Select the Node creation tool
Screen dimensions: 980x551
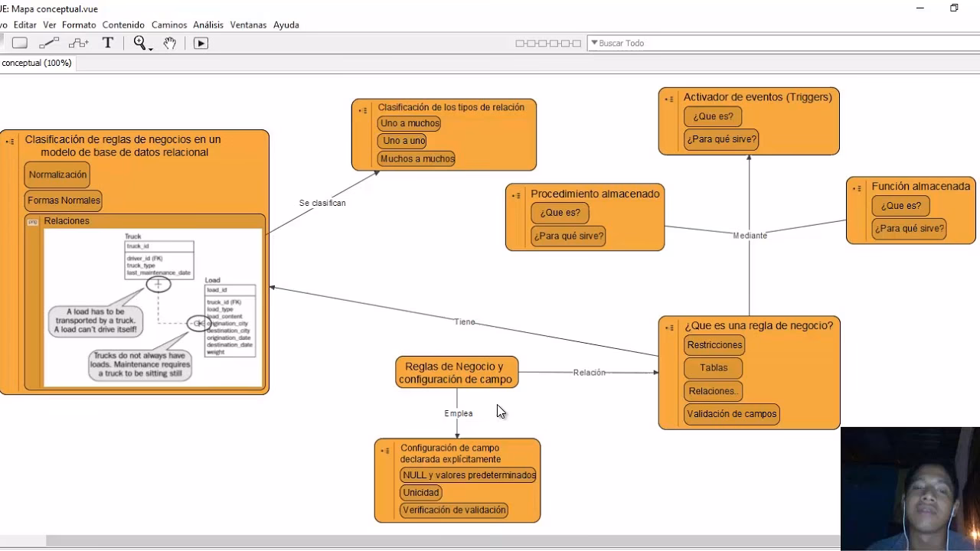[20, 43]
